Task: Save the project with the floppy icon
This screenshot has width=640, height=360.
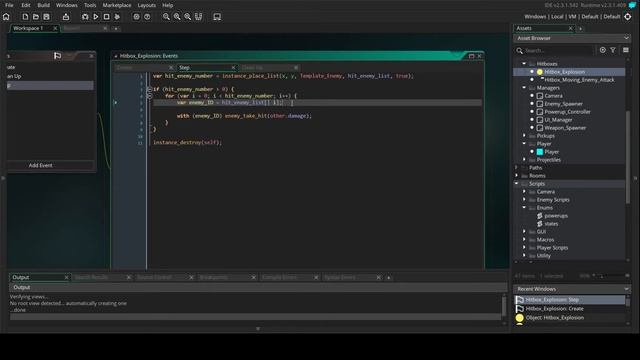Action: [47, 17]
